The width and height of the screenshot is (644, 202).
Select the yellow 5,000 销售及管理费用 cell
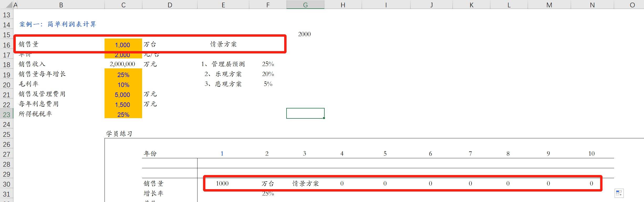(x=123, y=95)
